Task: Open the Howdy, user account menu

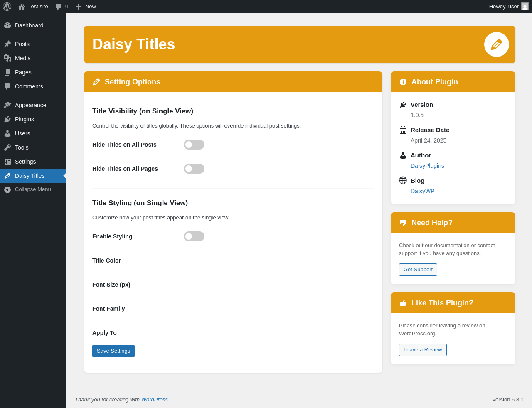Action: [504, 7]
